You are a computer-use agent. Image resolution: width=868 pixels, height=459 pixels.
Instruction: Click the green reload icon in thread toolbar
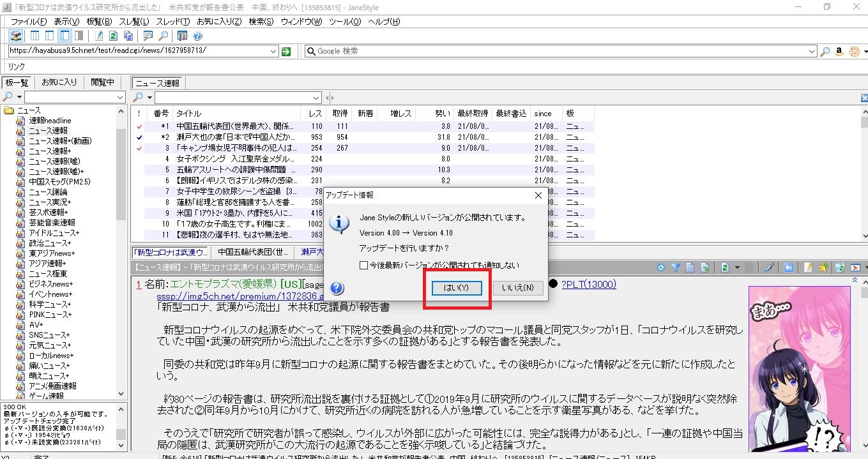tap(725, 267)
